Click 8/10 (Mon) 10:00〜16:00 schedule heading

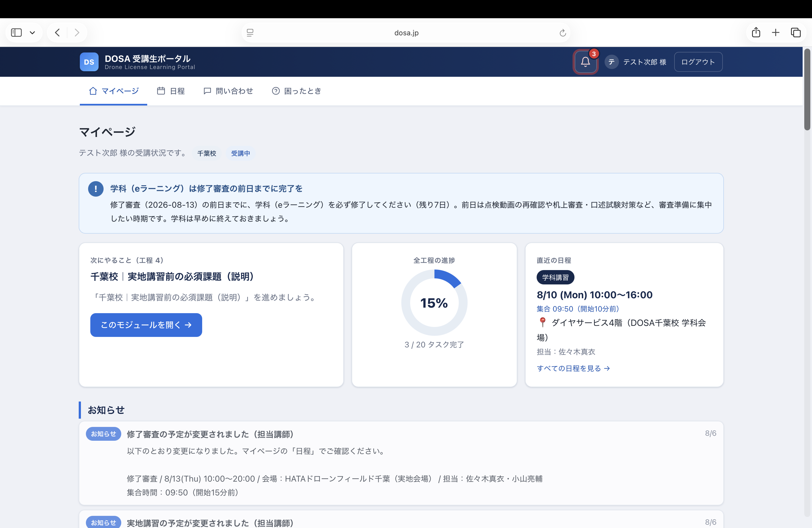(594, 295)
